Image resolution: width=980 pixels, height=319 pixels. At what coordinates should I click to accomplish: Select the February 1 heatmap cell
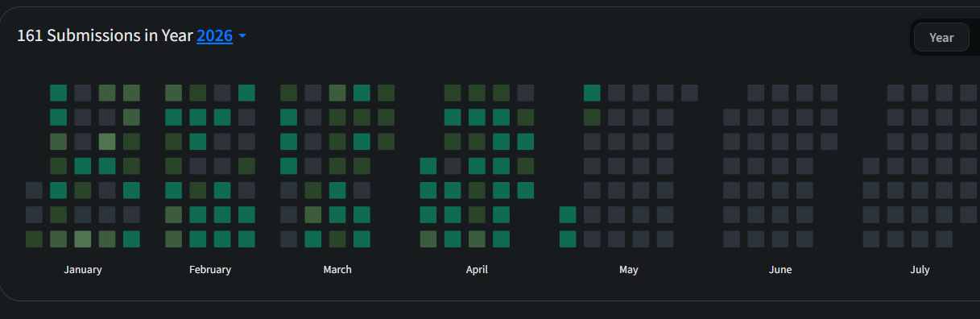(x=173, y=93)
